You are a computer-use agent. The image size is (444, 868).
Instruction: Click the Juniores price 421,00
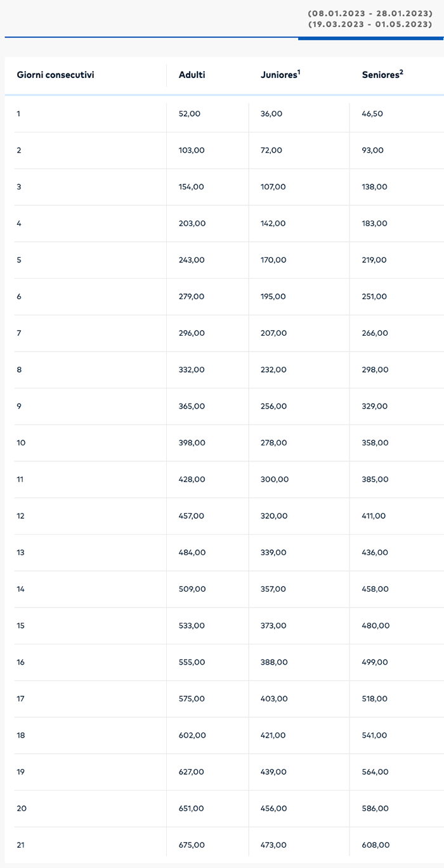[x=273, y=736]
